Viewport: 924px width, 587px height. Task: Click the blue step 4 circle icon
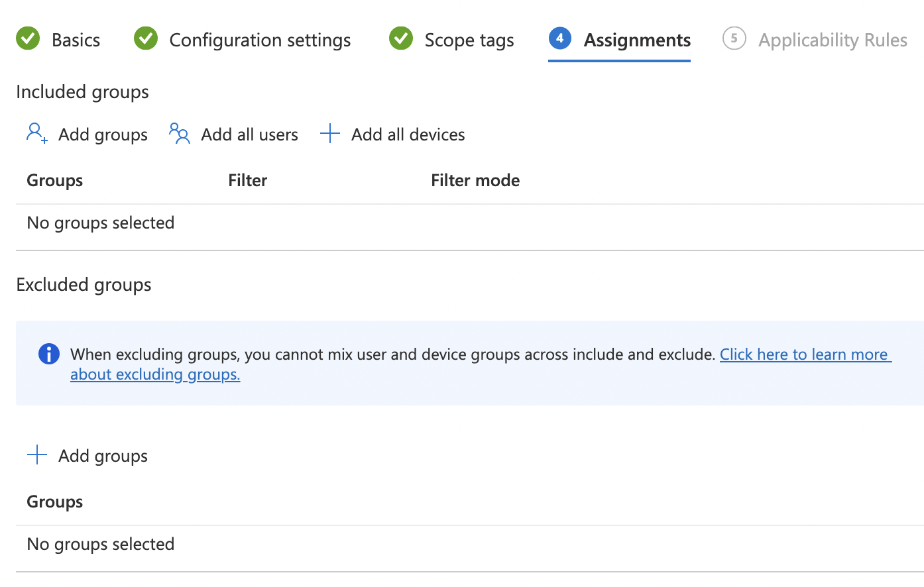[560, 38]
